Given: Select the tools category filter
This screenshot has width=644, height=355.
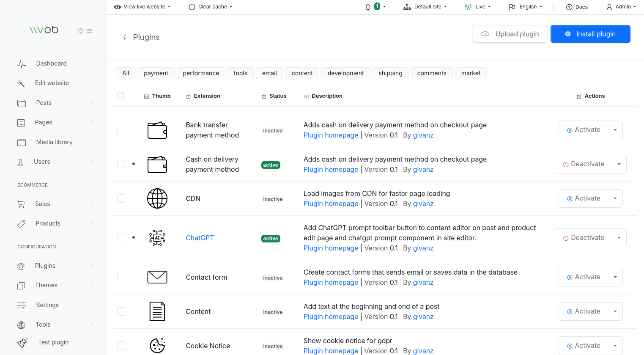Looking at the screenshot, I should [241, 73].
